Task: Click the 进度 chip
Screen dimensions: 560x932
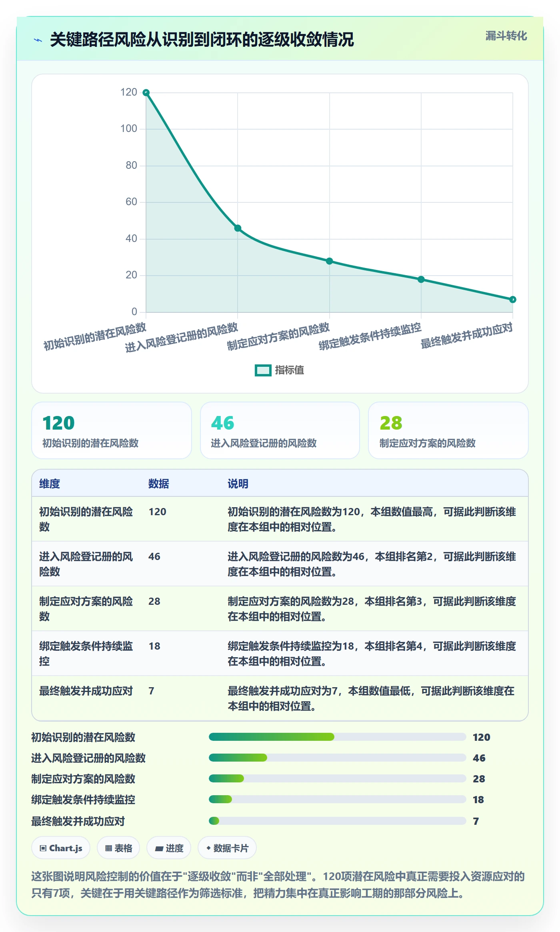Action: 169,848
